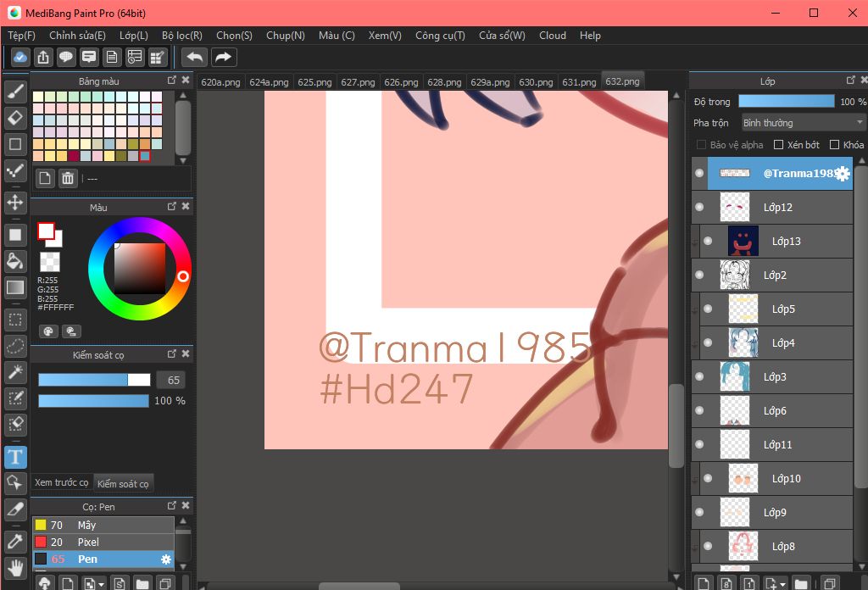
Task: Open the Pha trộn blend mode dropdown
Action: 802,122
